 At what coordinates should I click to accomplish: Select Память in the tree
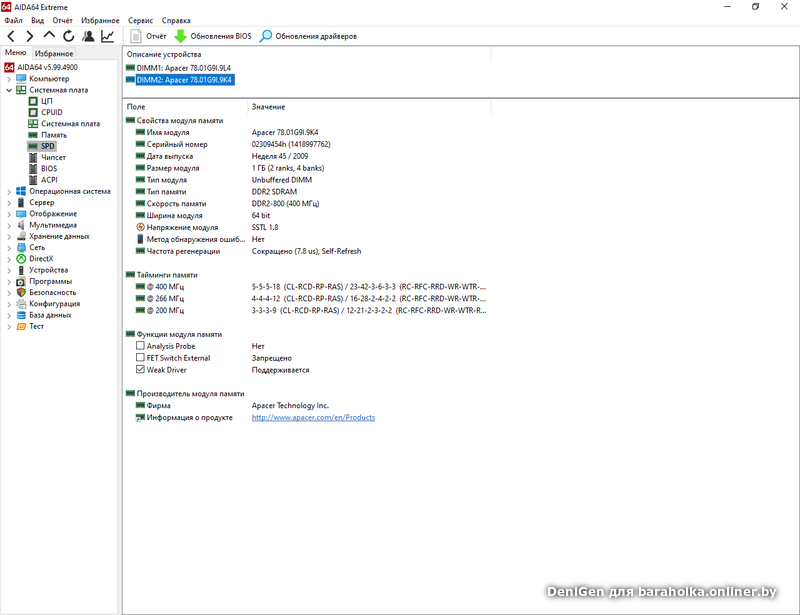[x=54, y=135]
